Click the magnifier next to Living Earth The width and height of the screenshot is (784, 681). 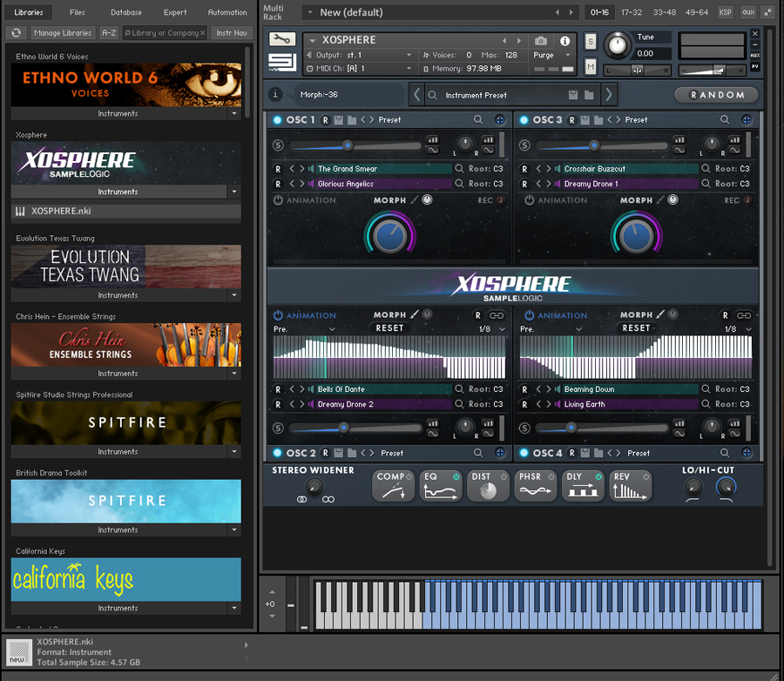706,403
